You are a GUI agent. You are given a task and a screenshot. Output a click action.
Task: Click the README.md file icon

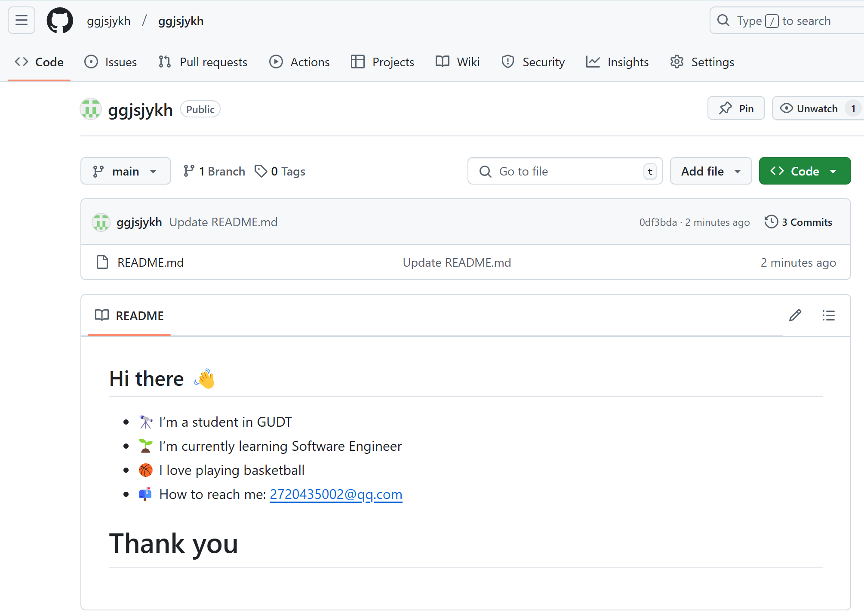(102, 262)
